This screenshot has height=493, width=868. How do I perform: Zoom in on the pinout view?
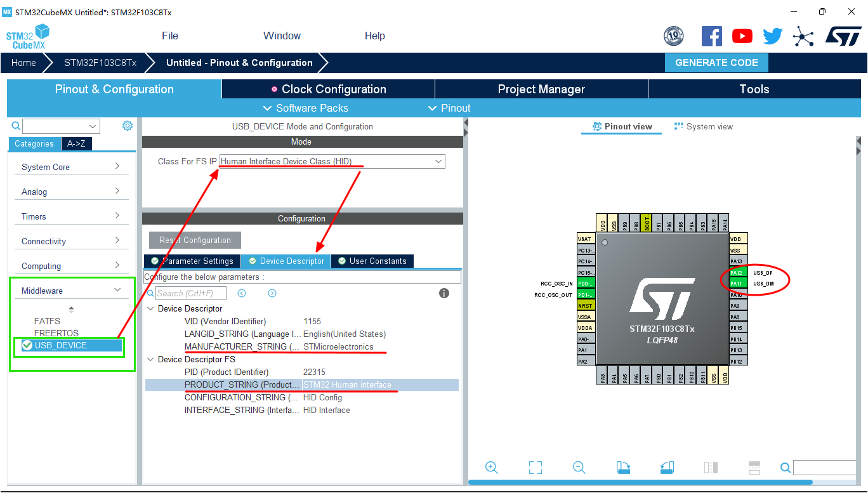click(491, 468)
